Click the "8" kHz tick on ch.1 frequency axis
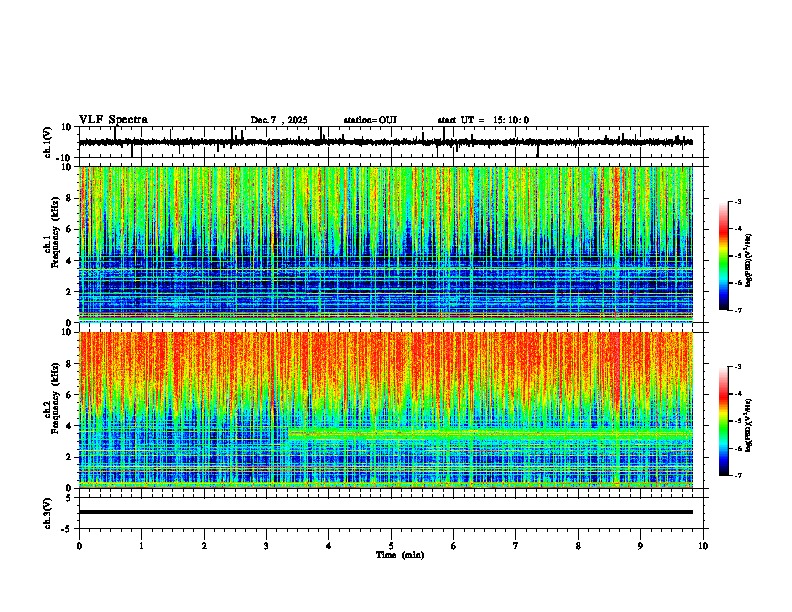The image size is (792, 612). (69, 198)
